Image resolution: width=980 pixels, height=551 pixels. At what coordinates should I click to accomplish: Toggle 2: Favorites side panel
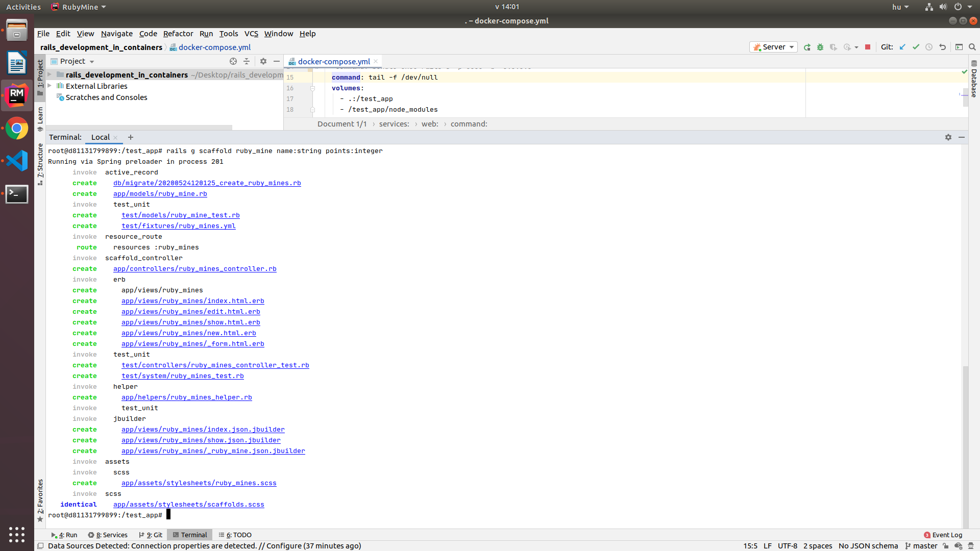pos(40,500)
